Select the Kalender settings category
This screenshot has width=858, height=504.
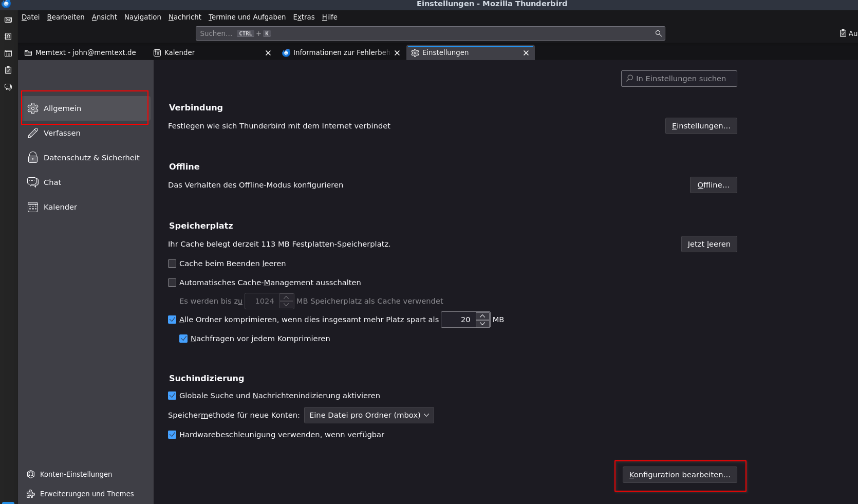[85, 207]
